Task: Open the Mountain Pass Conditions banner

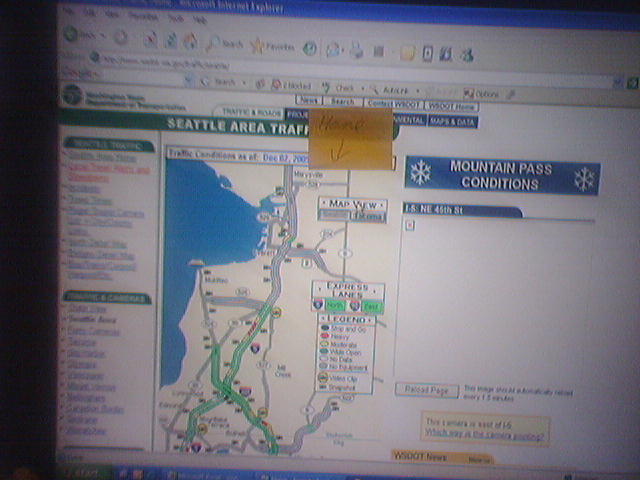Action: click(501, 176)
